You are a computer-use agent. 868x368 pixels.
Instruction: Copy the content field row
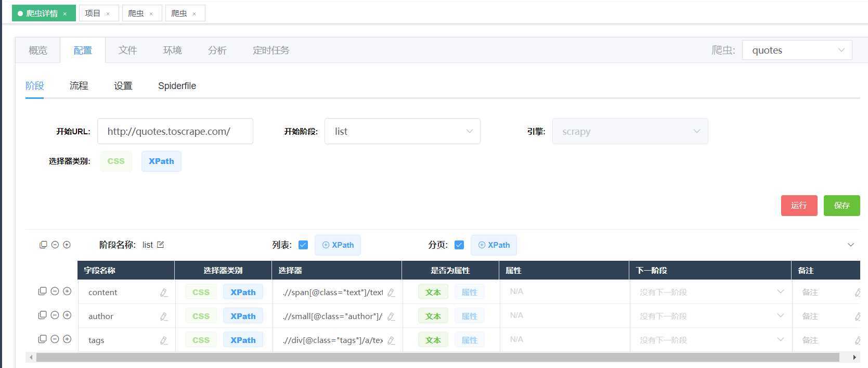click(43, 291)
